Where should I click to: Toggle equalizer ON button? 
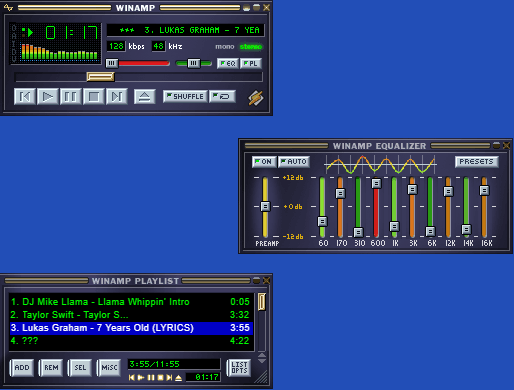coord(264,162)
